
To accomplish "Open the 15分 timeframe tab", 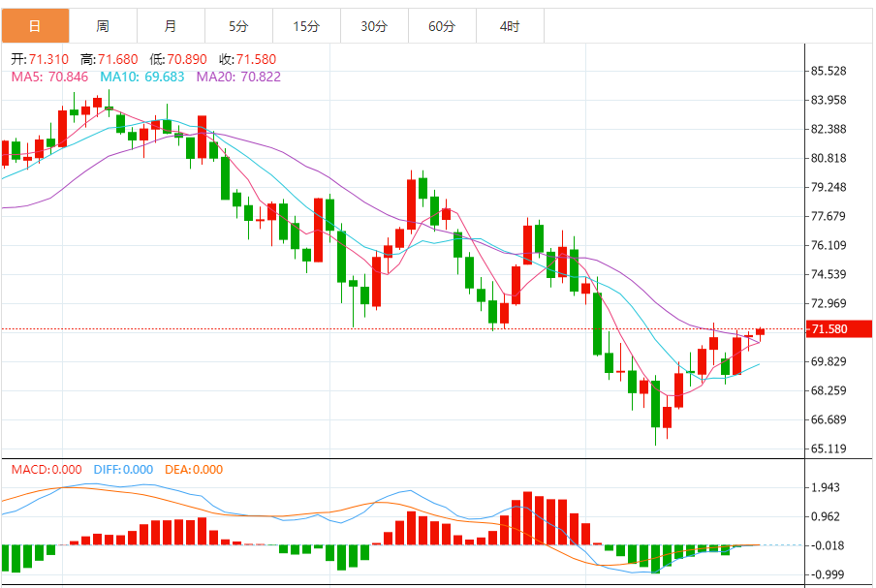I will point(306,26).
